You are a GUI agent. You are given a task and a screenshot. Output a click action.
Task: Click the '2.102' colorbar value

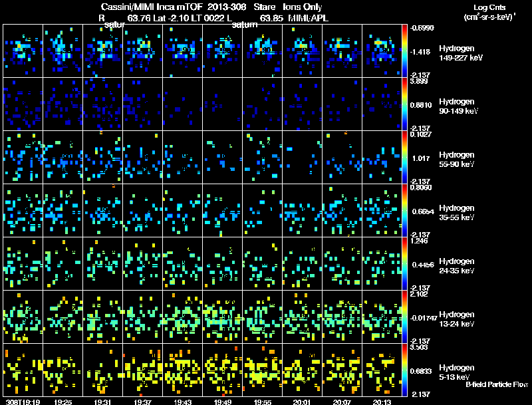(419, 294)
